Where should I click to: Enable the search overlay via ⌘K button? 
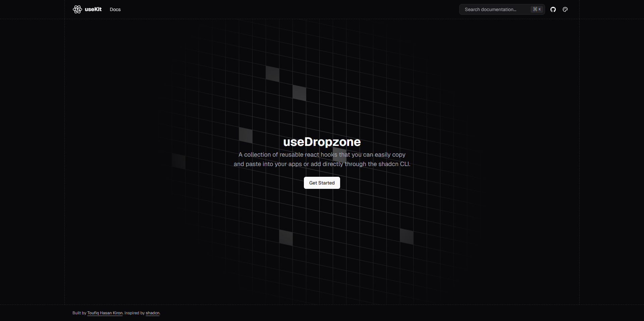(537, 9)
